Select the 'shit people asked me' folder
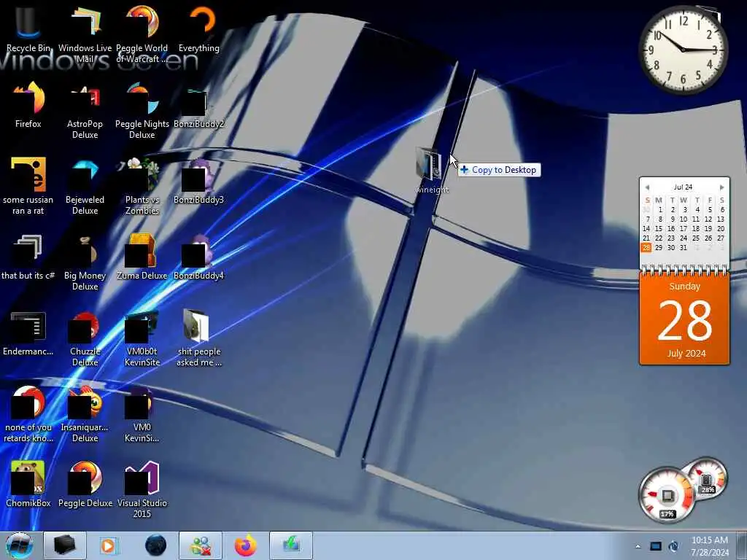Screen dimensions: 747x560 pos(199,337)
